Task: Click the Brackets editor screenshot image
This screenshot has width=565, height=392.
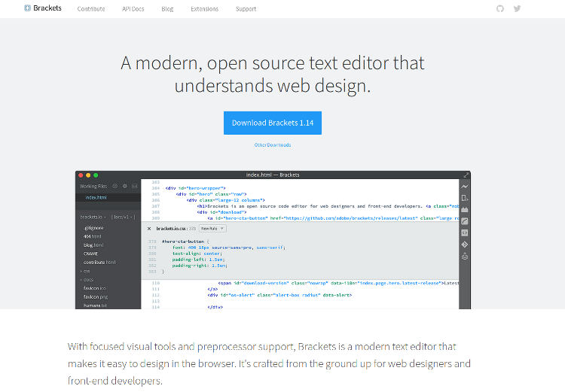Action: click(273, 240)
